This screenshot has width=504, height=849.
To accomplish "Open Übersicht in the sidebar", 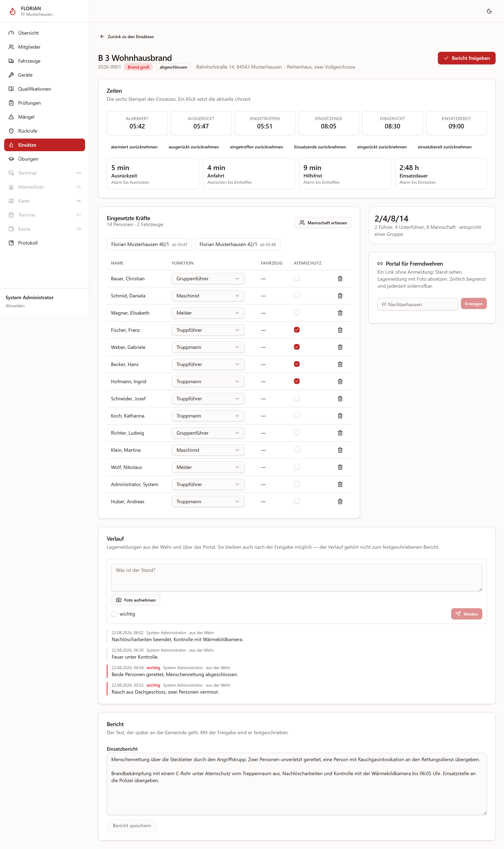I will click(x=44, y=33).
